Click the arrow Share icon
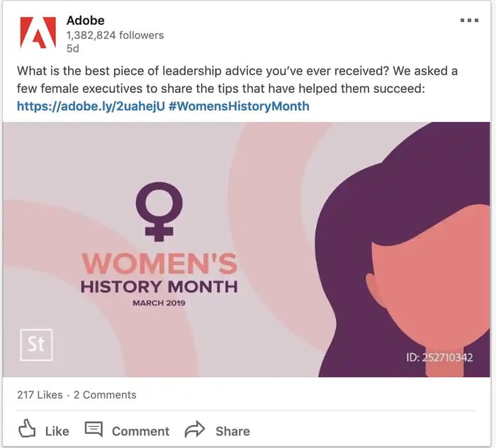The height and width of the screenshot is (448, 496). point(194,430)
